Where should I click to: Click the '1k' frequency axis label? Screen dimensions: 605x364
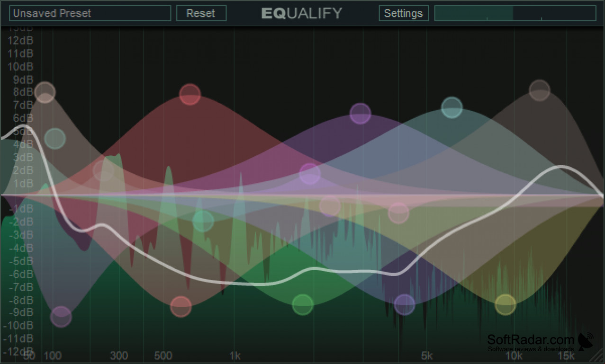(235, 356)
